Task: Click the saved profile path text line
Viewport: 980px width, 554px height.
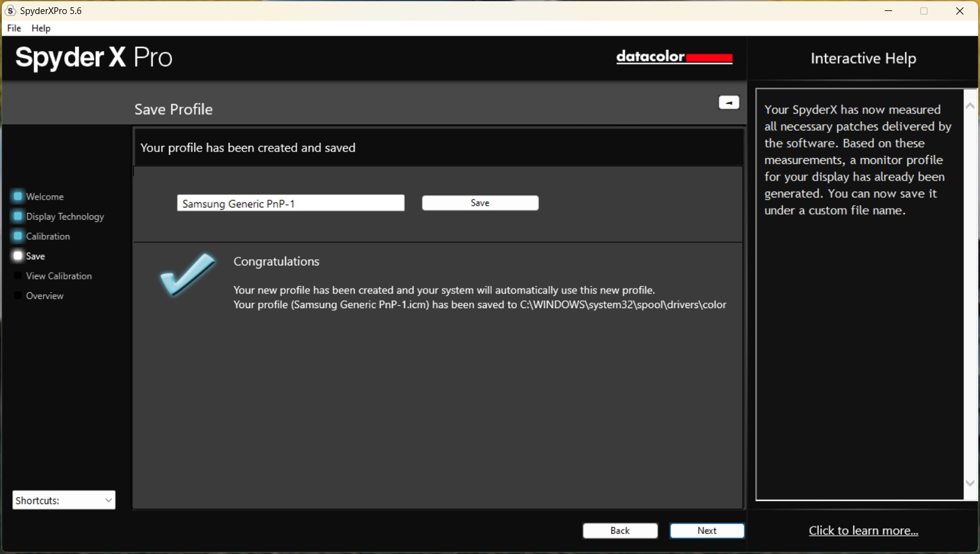Action: 480,304
